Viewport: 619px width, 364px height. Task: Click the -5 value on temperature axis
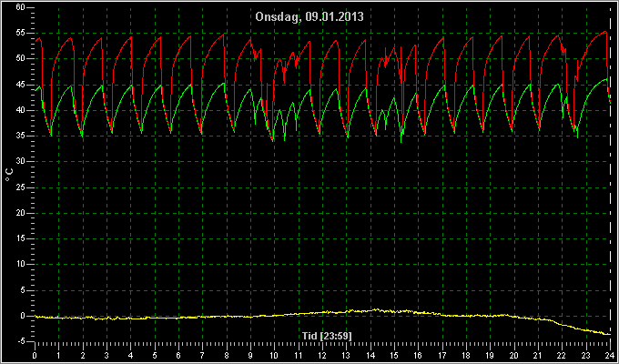click(x=21, y=341)
